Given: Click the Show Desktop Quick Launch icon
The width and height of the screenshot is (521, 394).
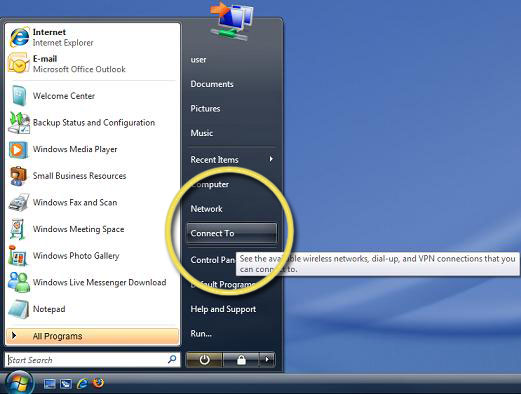Looking at the screenshot, I should [x=50, y=384].
